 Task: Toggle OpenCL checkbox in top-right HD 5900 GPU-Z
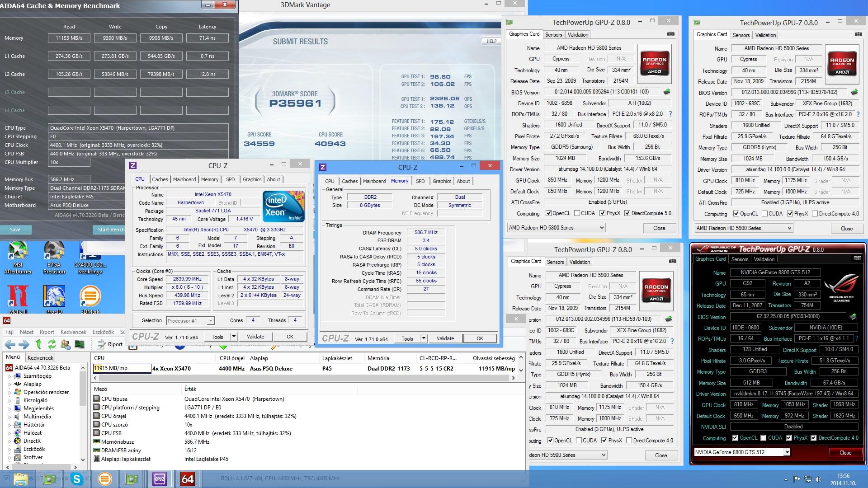tap(736, 214)
